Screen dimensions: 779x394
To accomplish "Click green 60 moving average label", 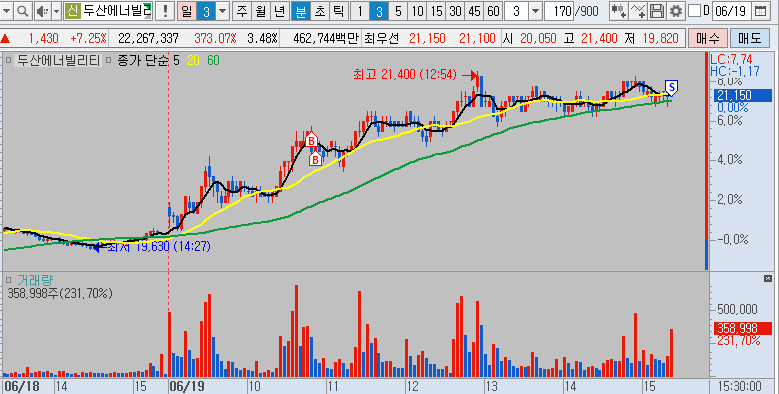I will pos(213,61).
